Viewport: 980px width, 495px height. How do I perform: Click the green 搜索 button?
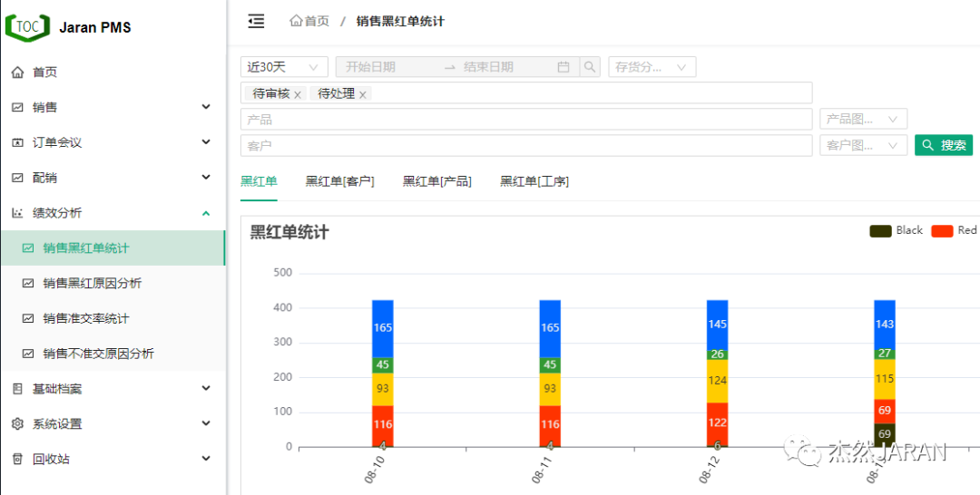pyautogui.click(x=944, y=145)
